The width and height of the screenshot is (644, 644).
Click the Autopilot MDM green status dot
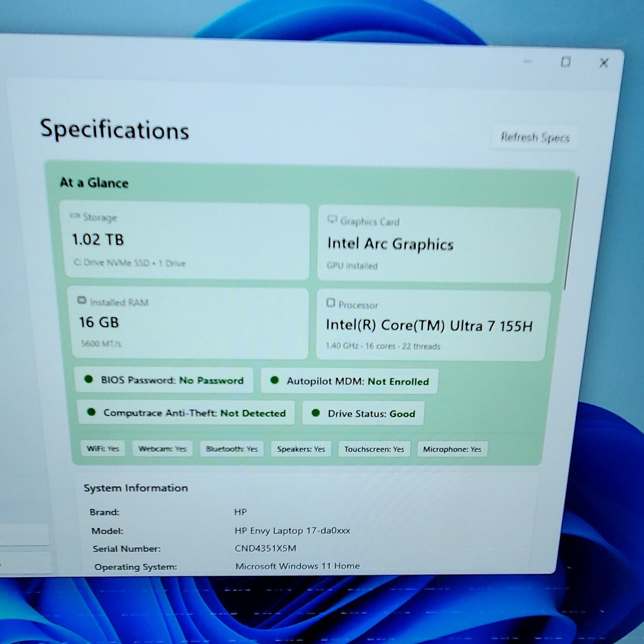coord(275,380)
